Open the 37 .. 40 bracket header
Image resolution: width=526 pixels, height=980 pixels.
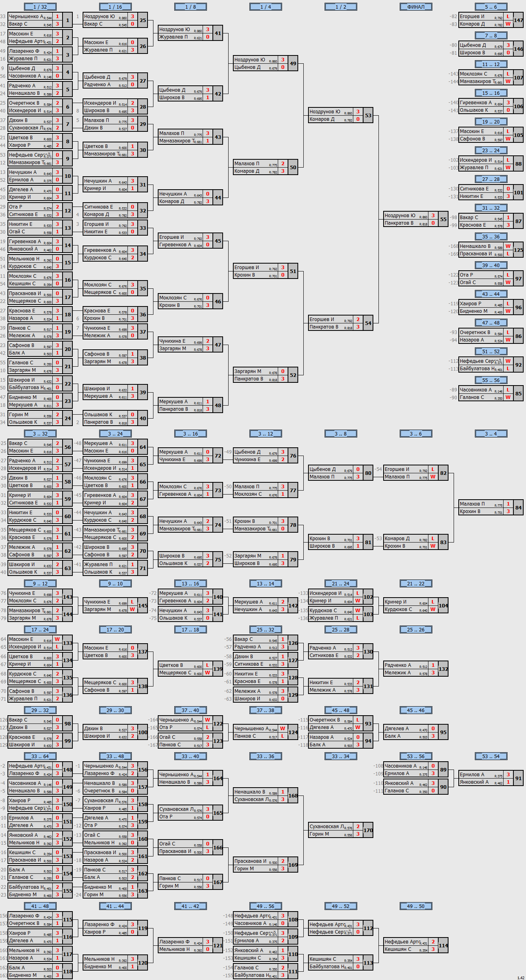[x=190, y=710]
